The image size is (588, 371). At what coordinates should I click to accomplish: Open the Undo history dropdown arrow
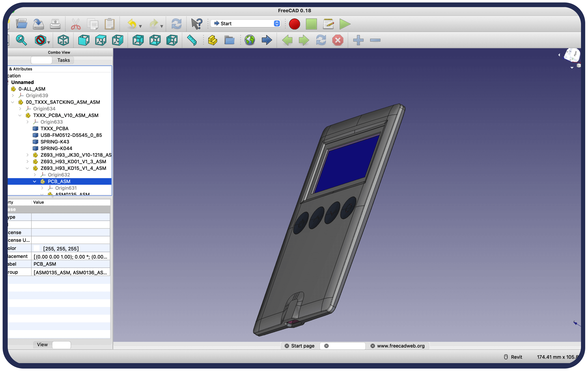(x=140, y=26)
